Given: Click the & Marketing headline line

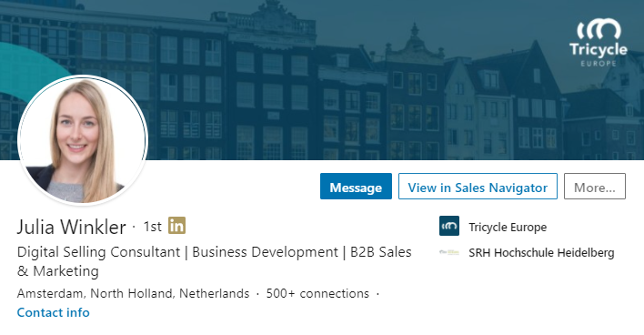Looking at the screenshot, I should tap(58, 271).
